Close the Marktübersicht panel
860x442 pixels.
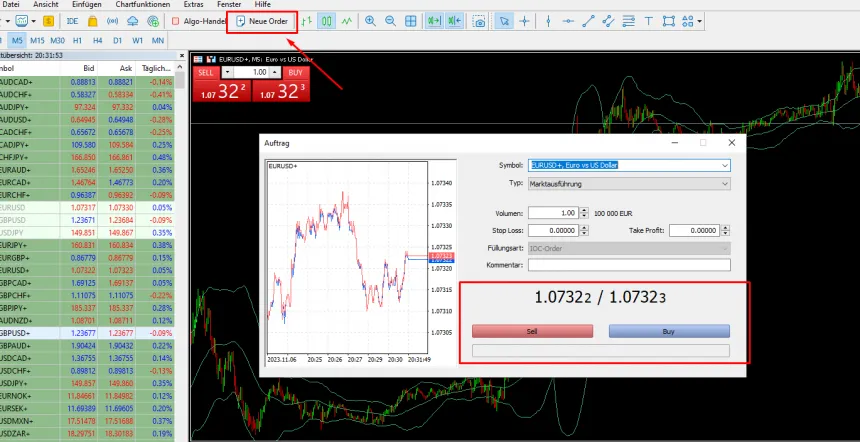click(x=181, y=55)
